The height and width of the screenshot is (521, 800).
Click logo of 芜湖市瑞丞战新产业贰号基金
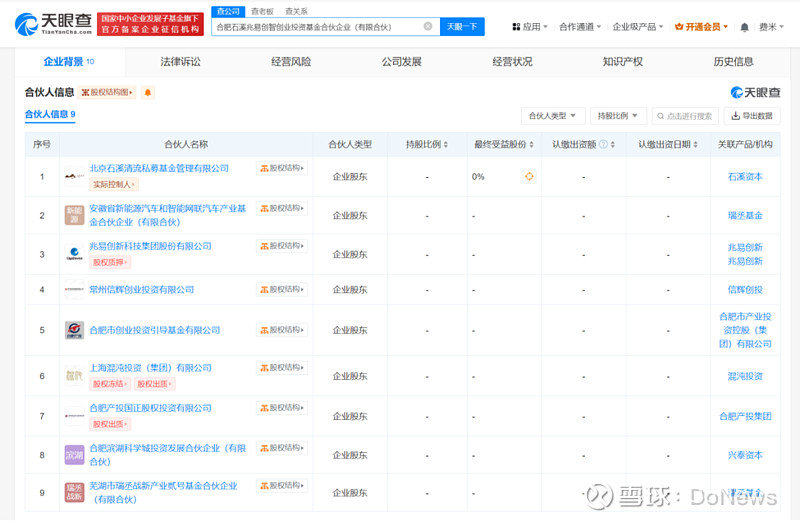pos(74,492)
